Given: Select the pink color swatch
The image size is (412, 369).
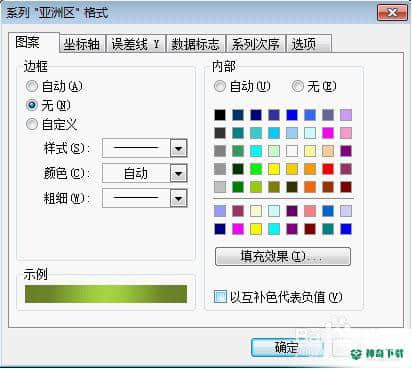Looking at the screenshot, I should 346,133.
